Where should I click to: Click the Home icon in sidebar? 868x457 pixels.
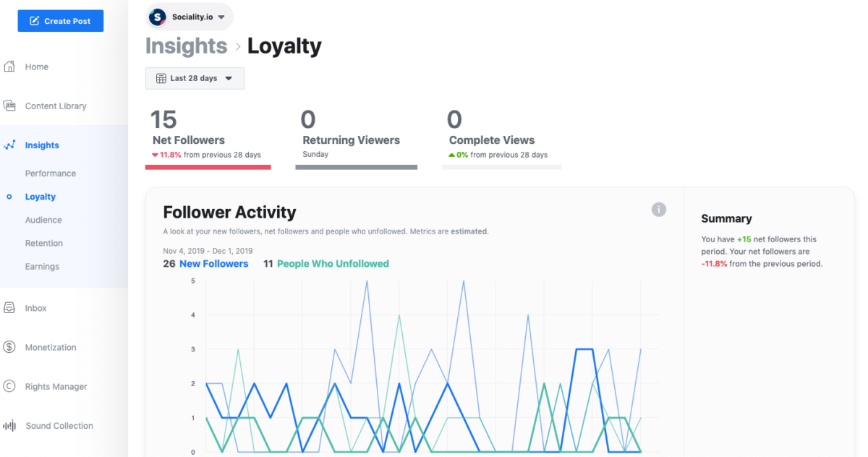click(x=10, y=66)
